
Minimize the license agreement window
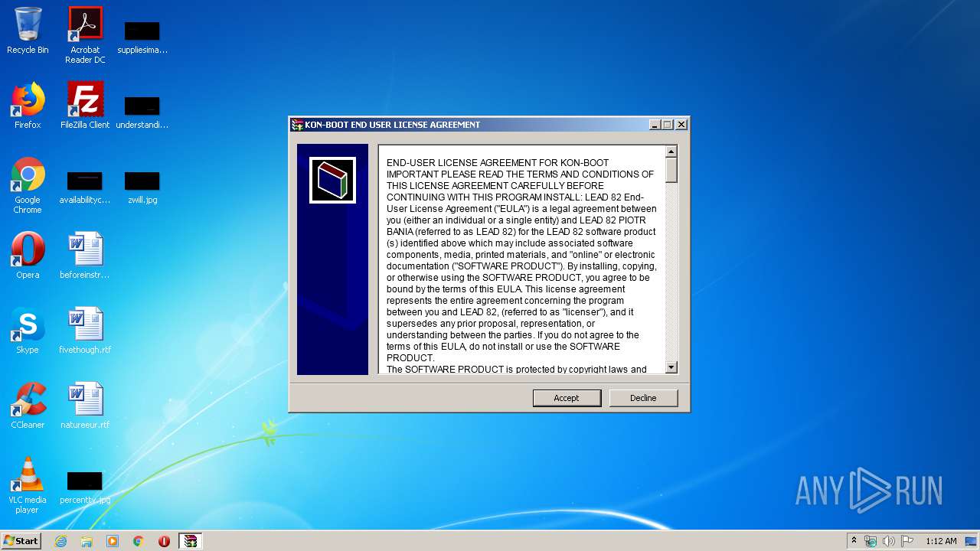pyautogui.click(x=655, y=125)
